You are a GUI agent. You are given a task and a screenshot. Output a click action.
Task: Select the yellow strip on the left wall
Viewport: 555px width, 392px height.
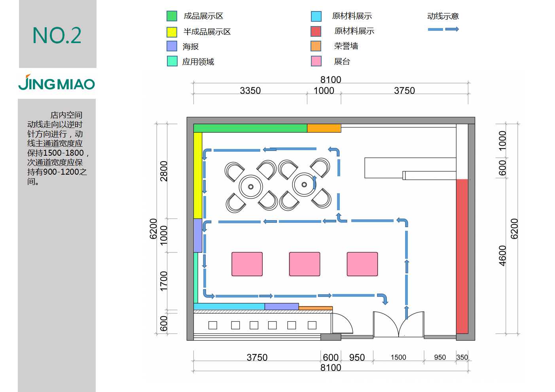coord(198,175)
